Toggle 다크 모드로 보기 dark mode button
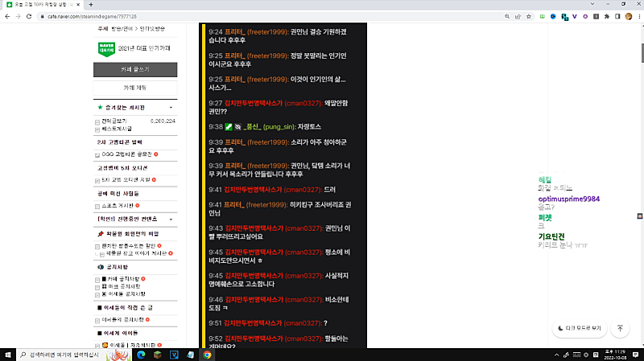Image resolution: width=644 pixels, height=361 pixels. [x=580, y=328]
